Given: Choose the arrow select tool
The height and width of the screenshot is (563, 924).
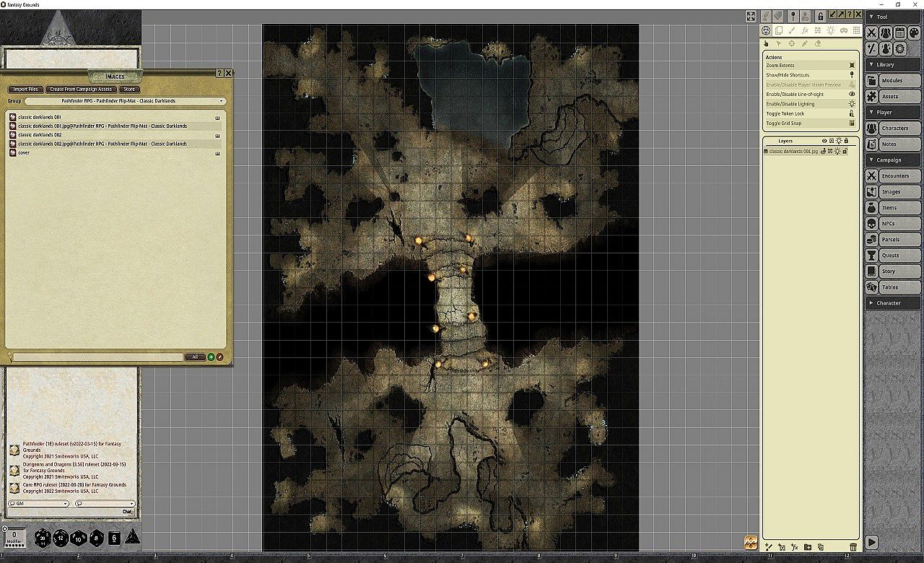Looking at the screenshot, I should 779,43.
